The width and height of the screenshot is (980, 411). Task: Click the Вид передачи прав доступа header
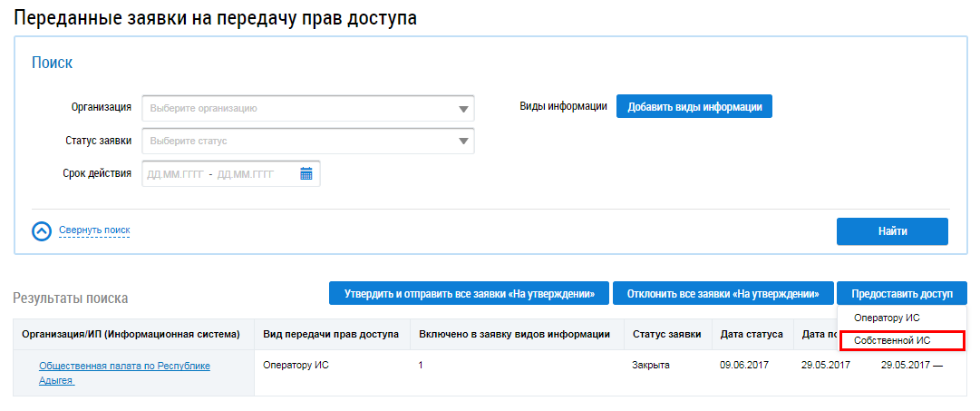[331, 335]
